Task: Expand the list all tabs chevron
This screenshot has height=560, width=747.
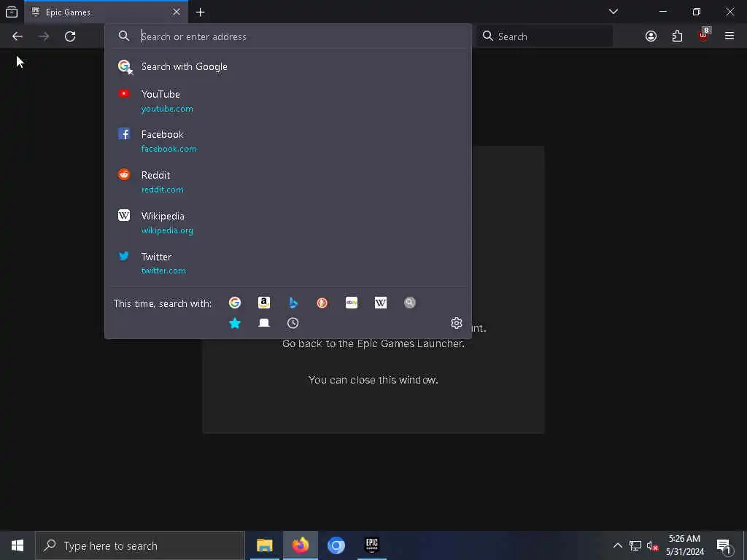Action: click(x=613, y=12)
